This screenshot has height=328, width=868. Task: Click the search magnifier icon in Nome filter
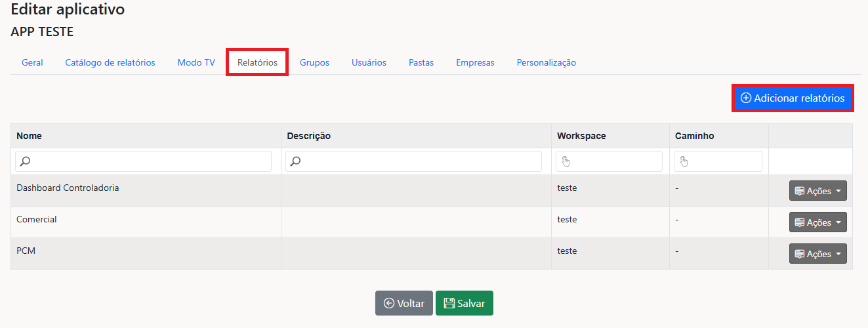pos(25,161)
